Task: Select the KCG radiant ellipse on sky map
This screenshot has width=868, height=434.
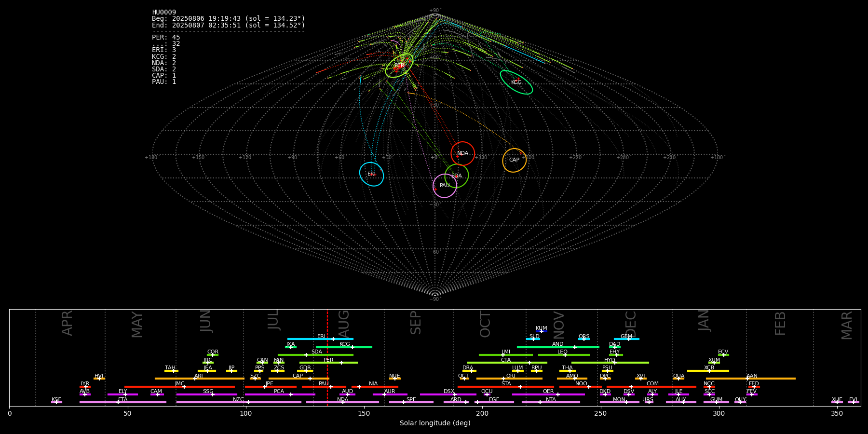Action: 516,82
